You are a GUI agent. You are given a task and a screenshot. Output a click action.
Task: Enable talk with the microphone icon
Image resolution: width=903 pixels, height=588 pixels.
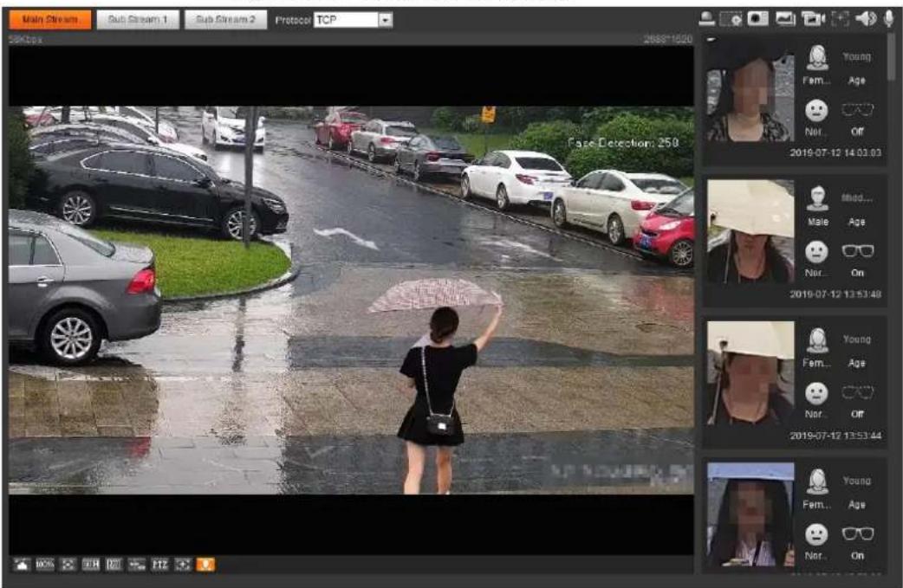(x=888, y=19)
